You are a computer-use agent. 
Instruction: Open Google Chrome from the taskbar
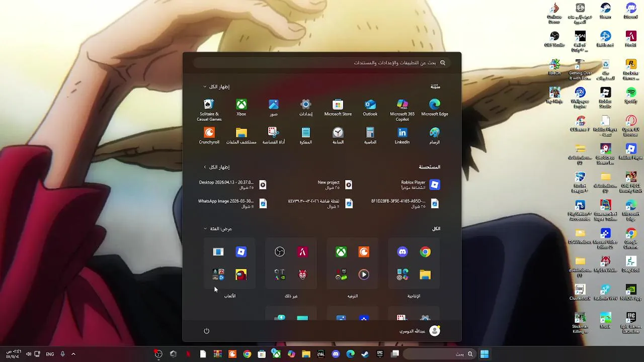pyautogui.click(x=247, y=354)
